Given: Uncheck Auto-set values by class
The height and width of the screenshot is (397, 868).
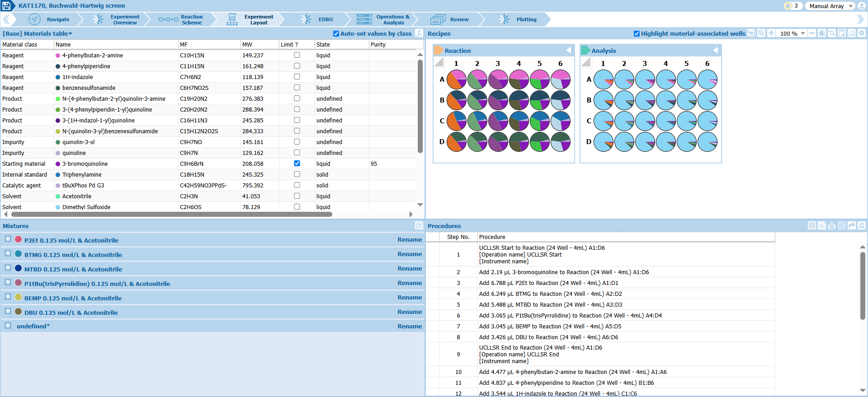Looking at the screenshot, I should (336, 34).
